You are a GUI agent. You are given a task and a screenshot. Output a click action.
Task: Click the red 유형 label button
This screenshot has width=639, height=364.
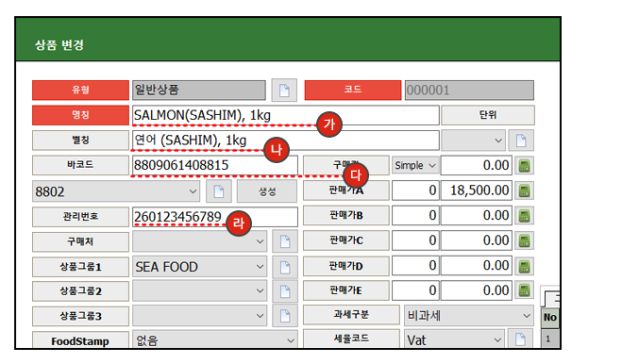(80, 90)
